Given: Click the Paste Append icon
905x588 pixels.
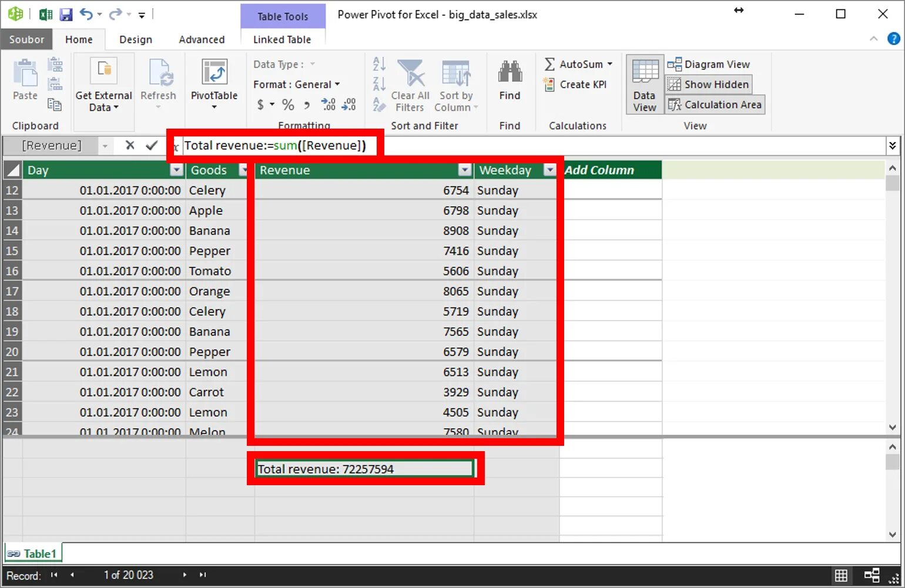Looking at the screenshot, I should (55, 64).
